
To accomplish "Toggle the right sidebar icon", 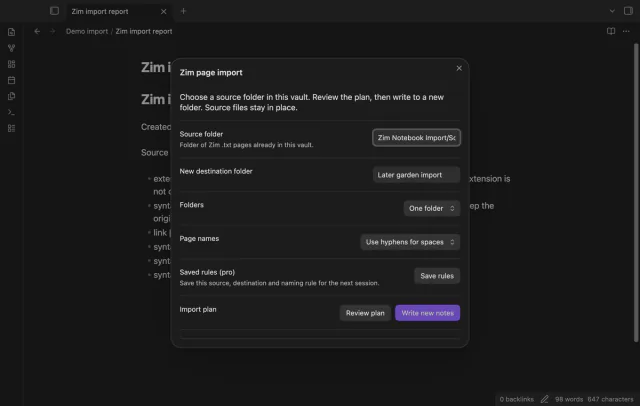I will [628, 11].
